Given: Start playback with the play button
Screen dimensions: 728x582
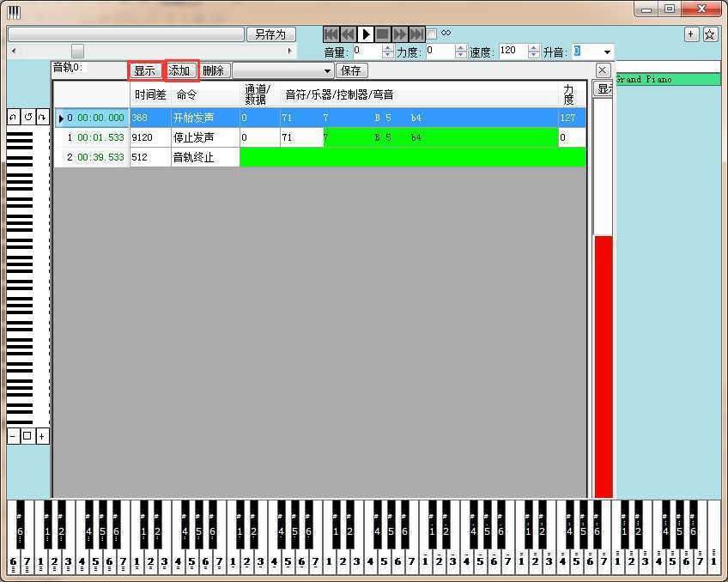Looking at the screenshot, I should (366, 33).
